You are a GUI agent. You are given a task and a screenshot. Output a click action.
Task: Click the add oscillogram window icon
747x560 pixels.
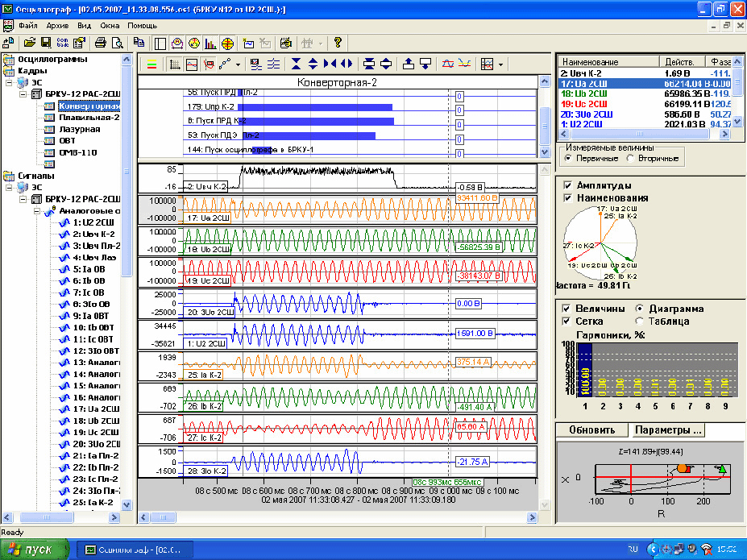point(249,44)
